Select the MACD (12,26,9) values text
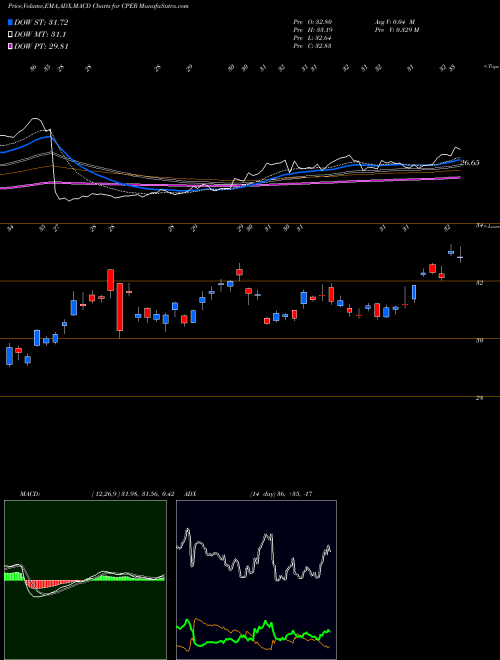 133,494
